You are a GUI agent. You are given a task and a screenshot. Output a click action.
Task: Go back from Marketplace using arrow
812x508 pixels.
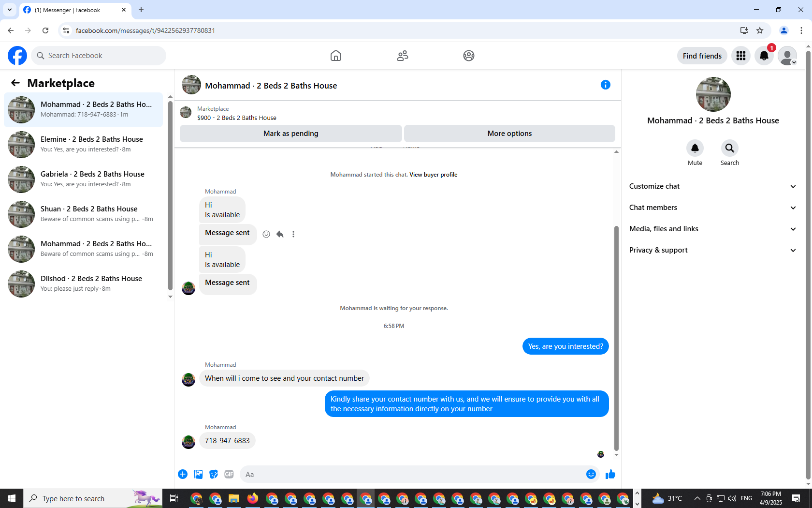(15, 83)
